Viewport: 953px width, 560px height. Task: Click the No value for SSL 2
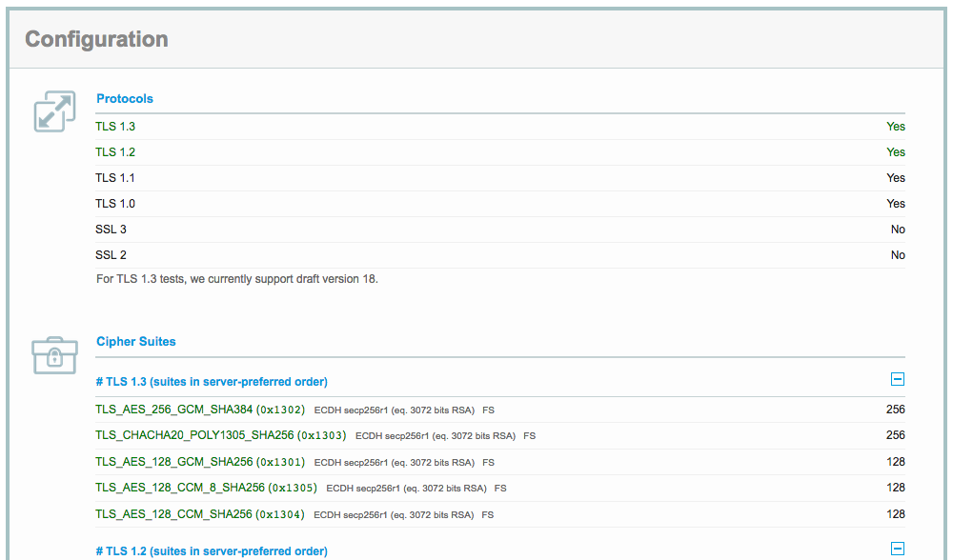click(x=898, y=255)
